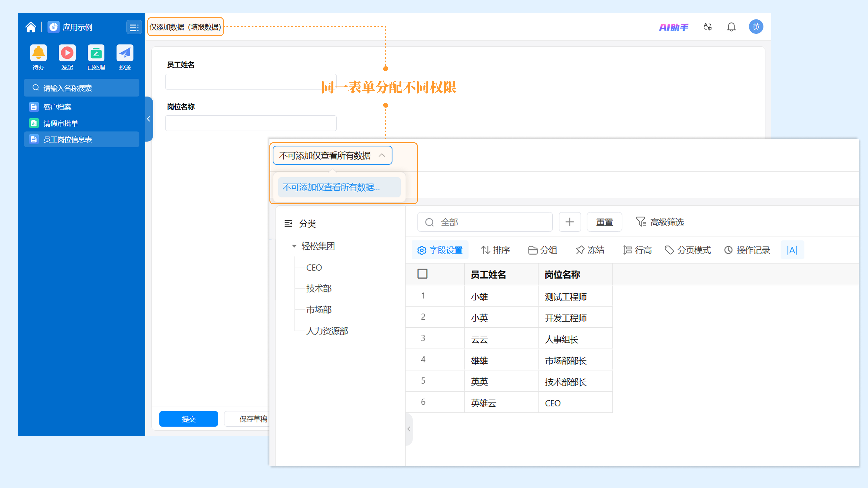Click the translate language icon
The height and width of the screenshot is (488, 868).
click(708, 27)
